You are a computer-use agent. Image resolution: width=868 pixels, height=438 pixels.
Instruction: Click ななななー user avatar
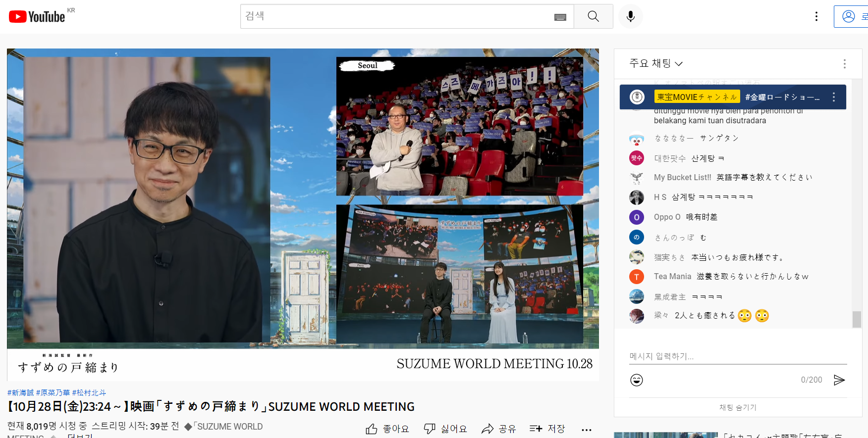pyautogui.click(x=637, y=139)
